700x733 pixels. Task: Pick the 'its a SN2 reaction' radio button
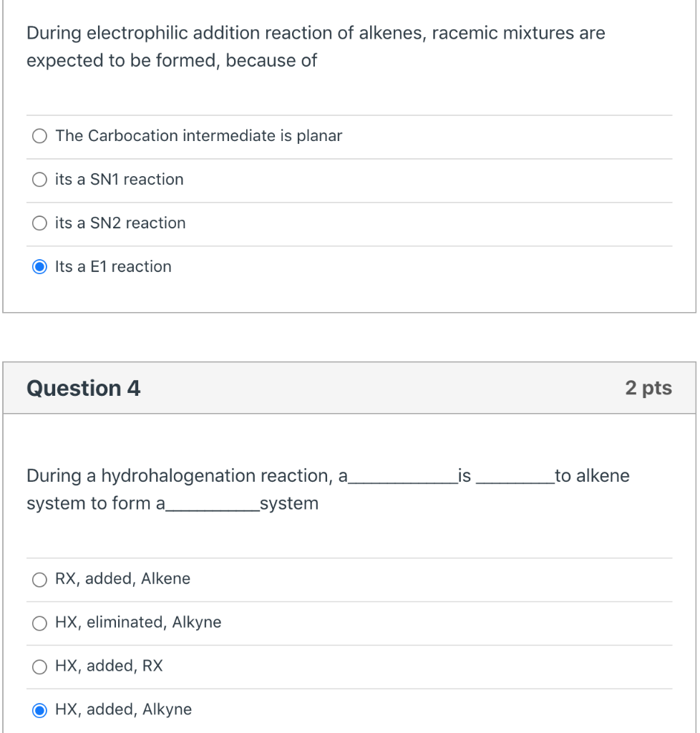point(40,223)
